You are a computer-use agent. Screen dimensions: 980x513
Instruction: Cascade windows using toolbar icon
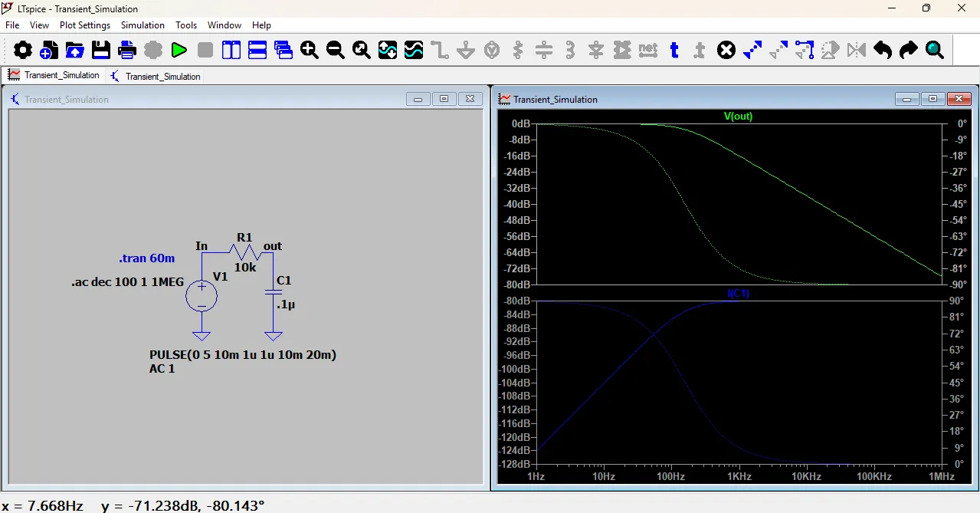284,51
